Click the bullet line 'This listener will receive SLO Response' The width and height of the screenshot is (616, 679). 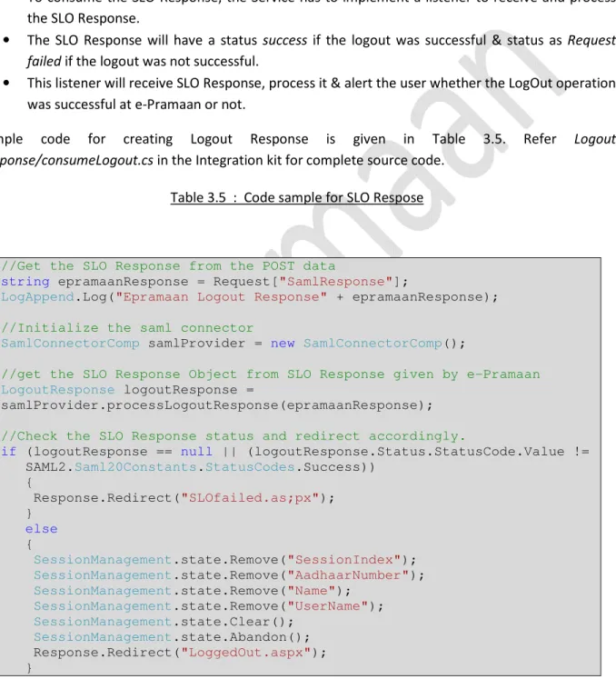[x=322, y=83]
